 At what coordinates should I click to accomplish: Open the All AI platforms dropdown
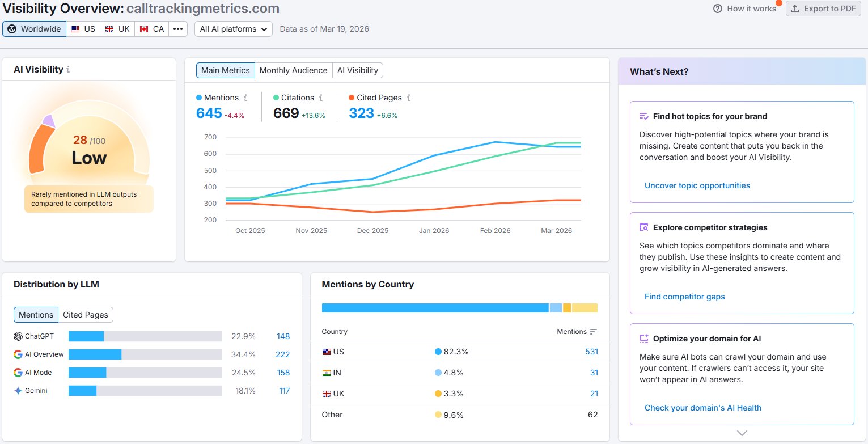click(x=234, y=29)
